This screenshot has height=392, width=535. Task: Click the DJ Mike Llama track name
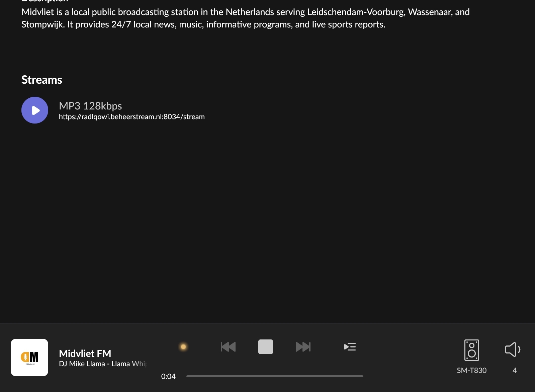(103, 364)
